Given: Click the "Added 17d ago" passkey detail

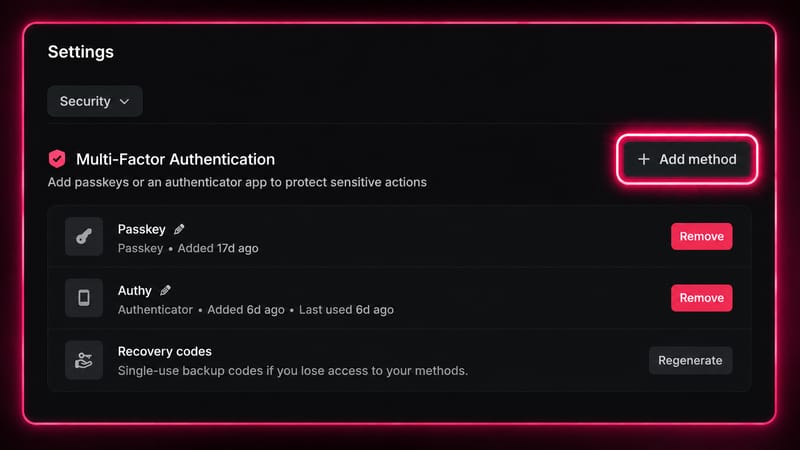Looking at the screenshot, I should coord(218,248).
